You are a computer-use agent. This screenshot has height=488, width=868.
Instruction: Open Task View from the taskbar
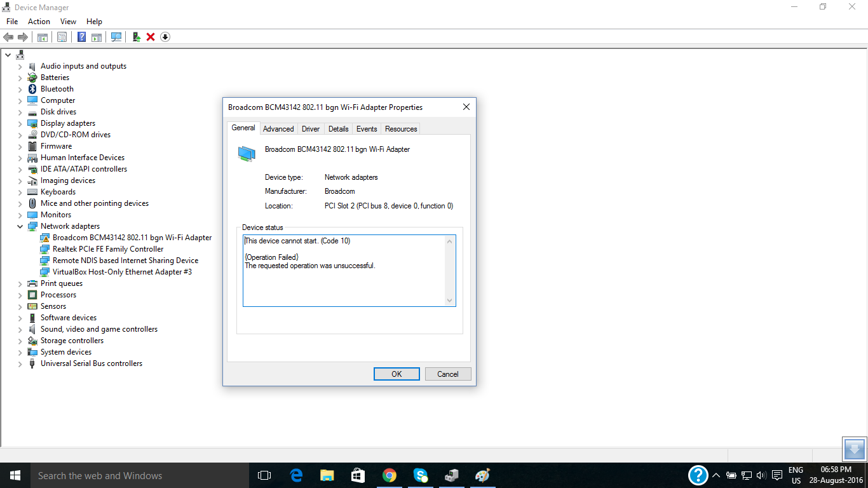click(x=264, y=475)
